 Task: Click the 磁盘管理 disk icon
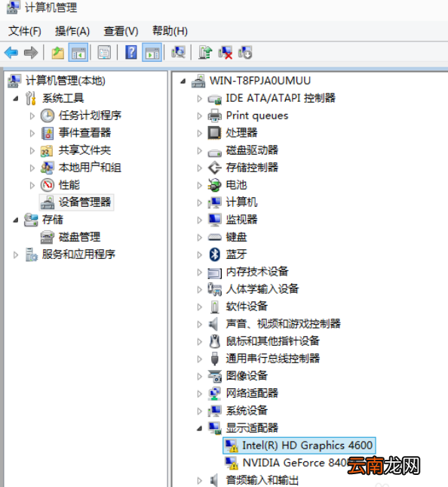point(48,237)
